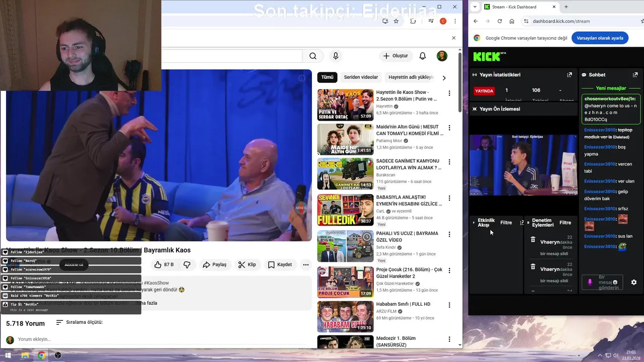Image resolution: width=644 pixels, height=362 pixels.
Task: Pop out the Etkinlik Akışı panel
Action: coord(522,223)
